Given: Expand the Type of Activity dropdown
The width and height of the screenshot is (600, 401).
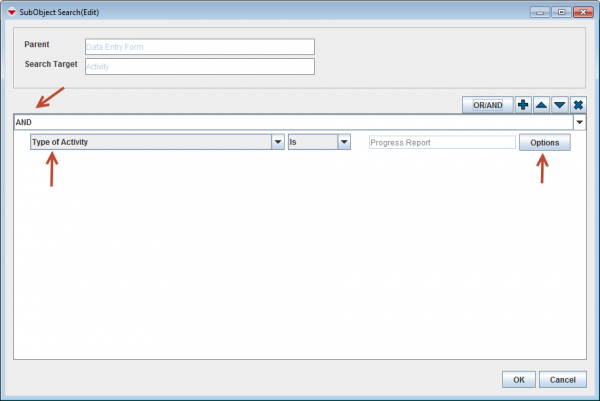Looking at the screenshot, I should [x=277, y=142].
